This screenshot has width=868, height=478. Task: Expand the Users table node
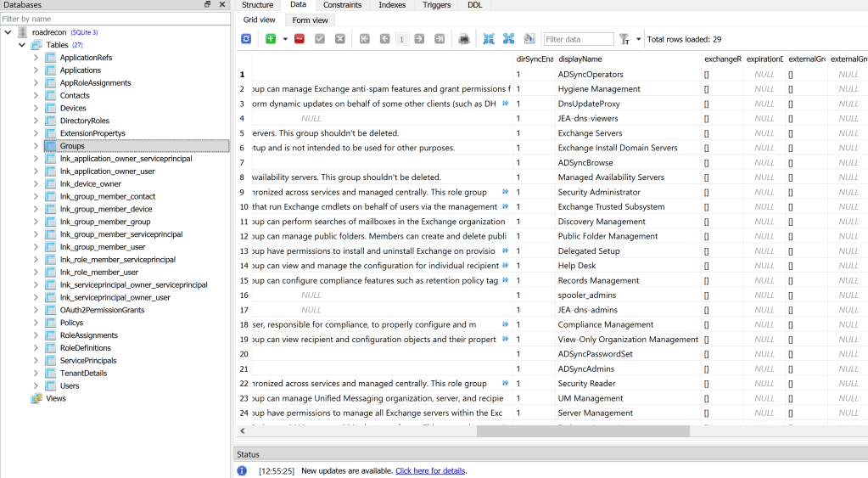pos(36,385)
